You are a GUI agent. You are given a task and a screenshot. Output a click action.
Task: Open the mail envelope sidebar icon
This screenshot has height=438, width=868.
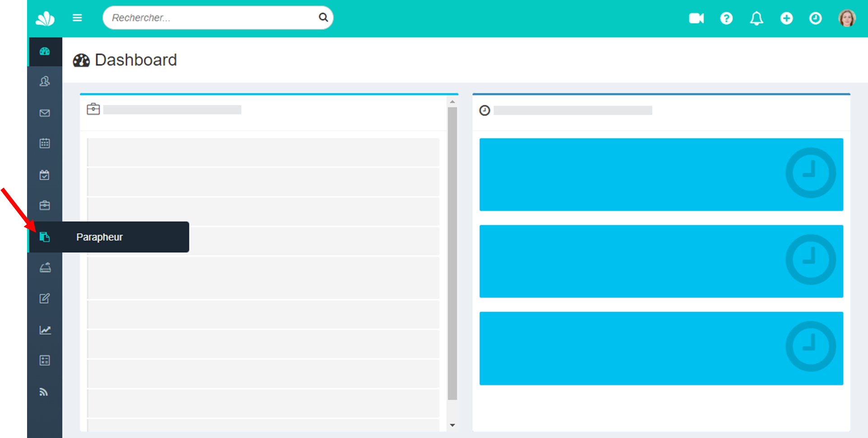click(x=45, y=113)
